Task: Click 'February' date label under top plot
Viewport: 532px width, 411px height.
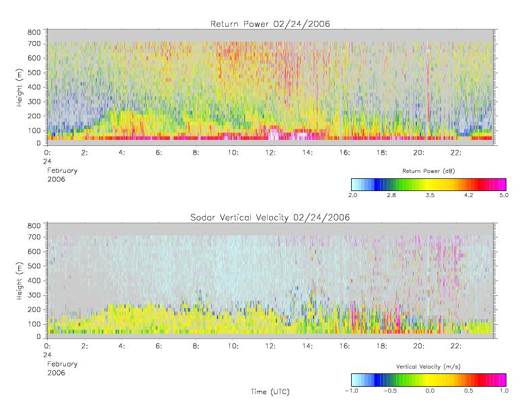Action: (62, 171)
